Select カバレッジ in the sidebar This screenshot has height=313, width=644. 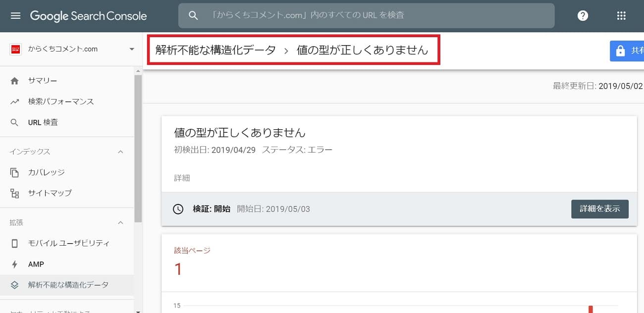47,172
